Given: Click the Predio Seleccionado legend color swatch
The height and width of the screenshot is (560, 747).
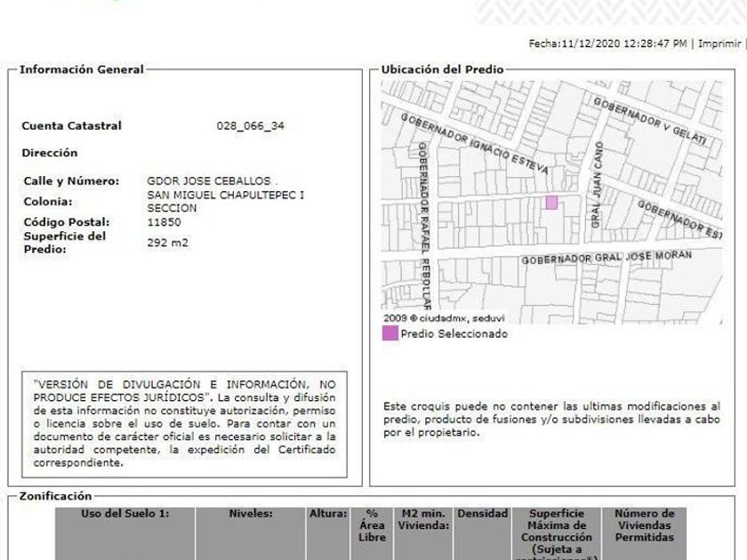Looking at the screenshot, I should click(x=390, y=333).
